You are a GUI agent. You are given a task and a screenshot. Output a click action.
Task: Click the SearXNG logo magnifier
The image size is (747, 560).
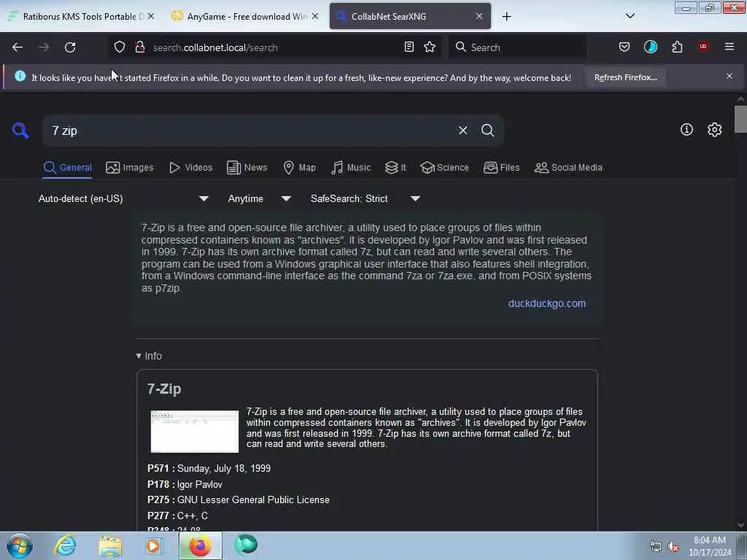click(x=20, y=130)
